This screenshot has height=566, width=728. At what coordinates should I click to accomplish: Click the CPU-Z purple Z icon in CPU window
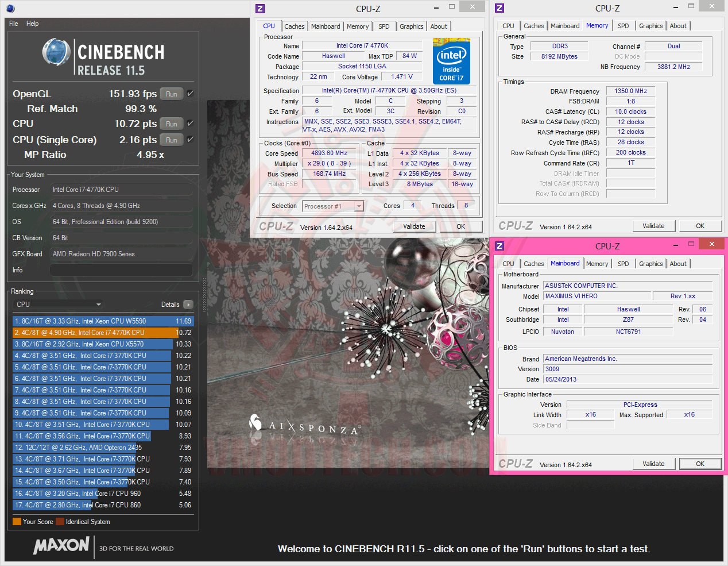(x=260, y=8)
